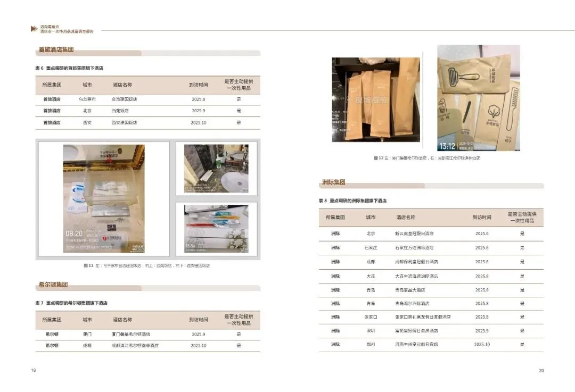The height and width of the screenshot is (392, 575).
Task: Click the 郑州 city cell
Action: [371, 344]
